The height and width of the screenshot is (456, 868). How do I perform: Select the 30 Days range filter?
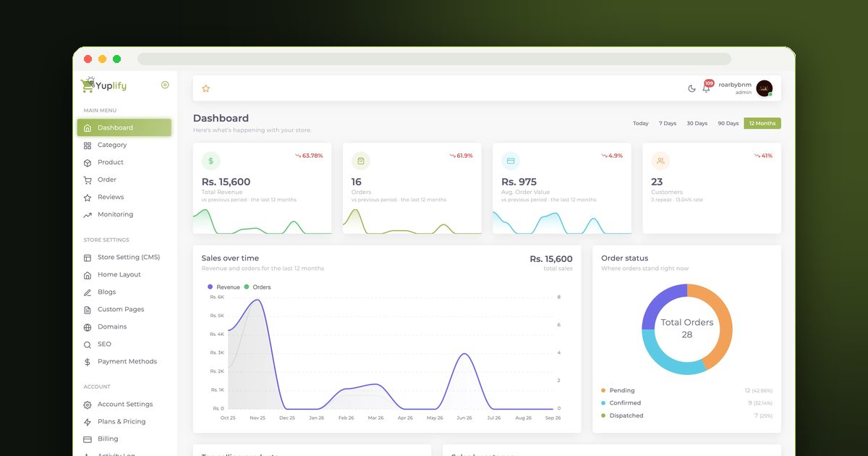697,123
